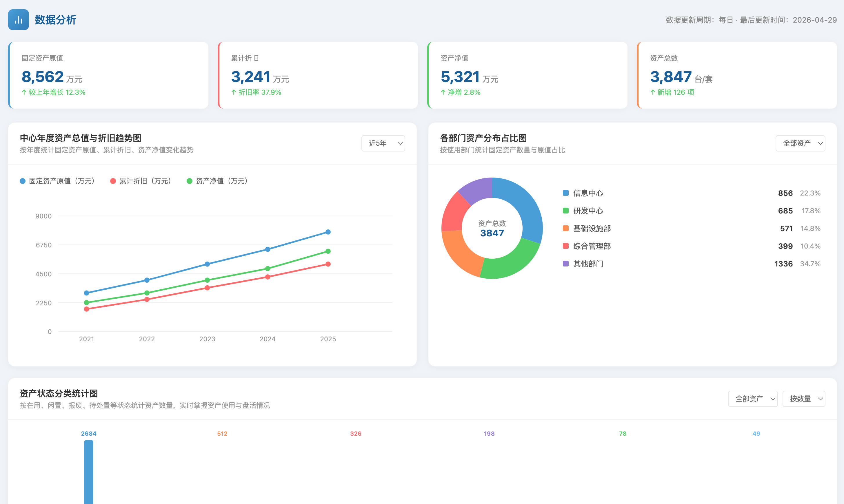
Task: Click the 中心年度资产总值与折旧趋势图 title
Action: coord(81,138)
